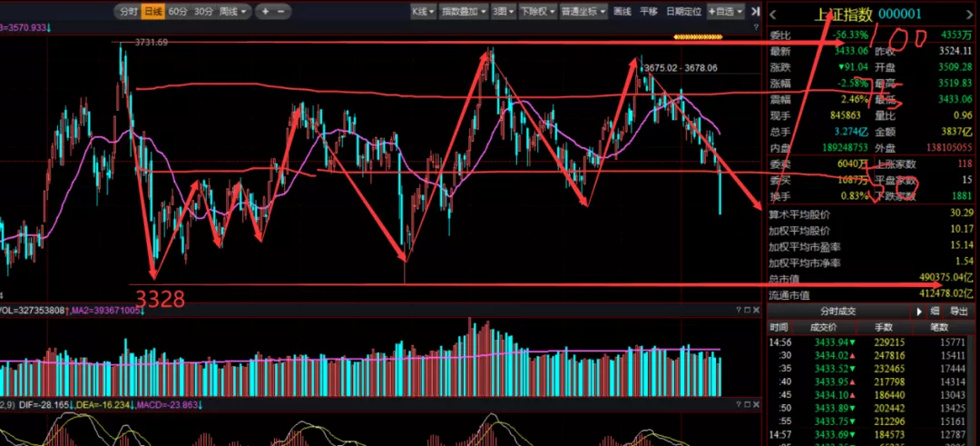This screenshot has height=446, width=980.
Task: Expand the 指数叠加 overlay dropdown
Action: pyautogui.click(x=465, y=11)
